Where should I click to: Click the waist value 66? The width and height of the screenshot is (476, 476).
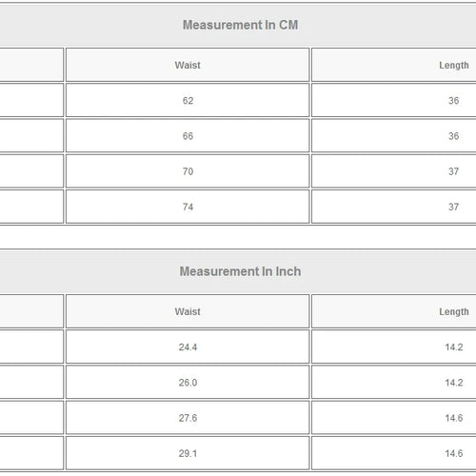point(188,136)
